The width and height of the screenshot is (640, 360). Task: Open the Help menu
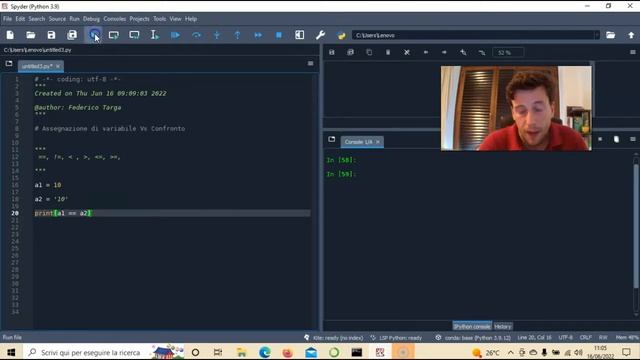pos(191,19)
